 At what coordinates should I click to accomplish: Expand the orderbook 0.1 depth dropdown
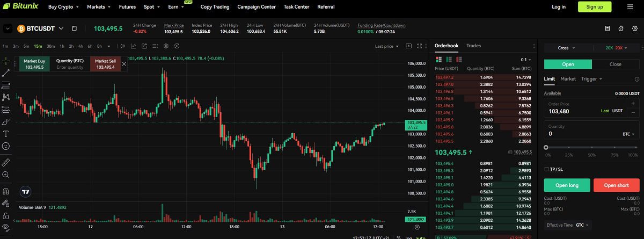point(526,60)
